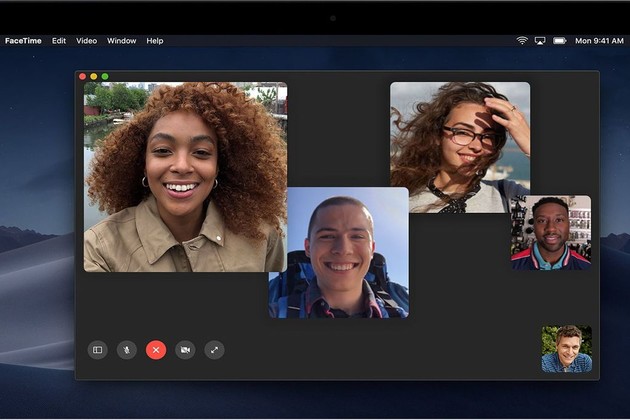630x420 pixels.
Task: Select the small tile of man in striped jacket
Action: click(551, 232)
